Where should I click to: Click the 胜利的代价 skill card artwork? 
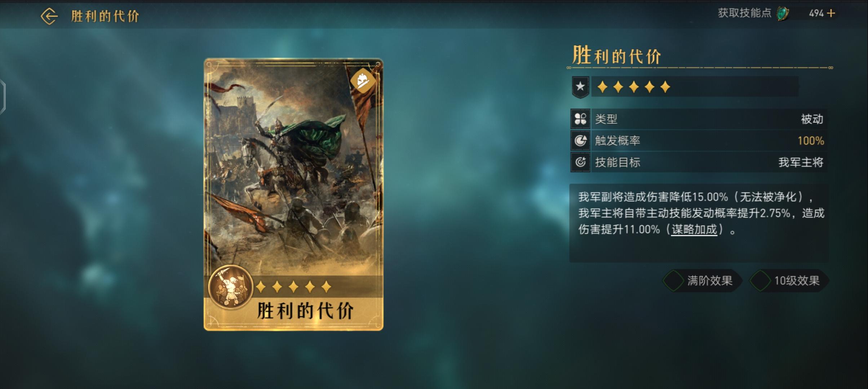(293, 194)
